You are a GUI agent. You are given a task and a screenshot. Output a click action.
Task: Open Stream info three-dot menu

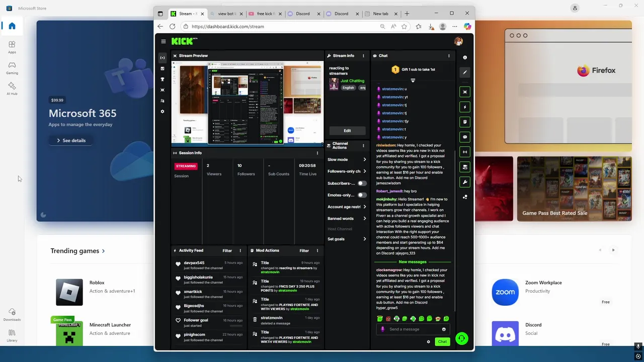[363, 56]
